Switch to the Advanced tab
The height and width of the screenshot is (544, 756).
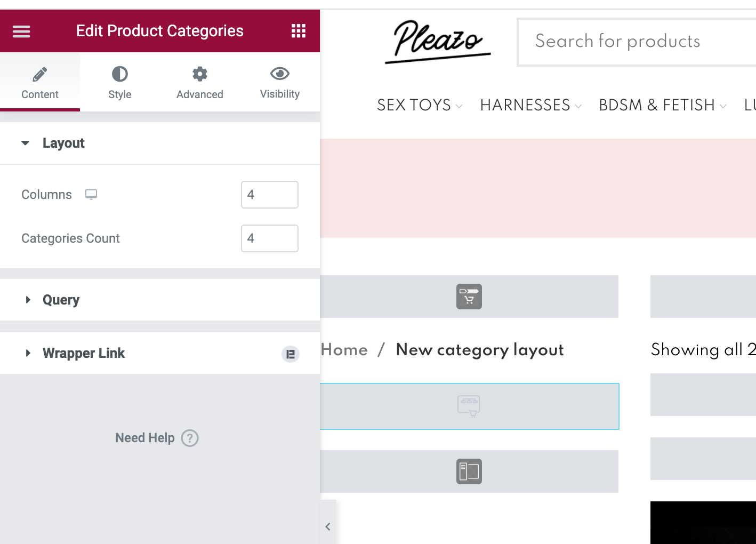(x=199, y=83)
